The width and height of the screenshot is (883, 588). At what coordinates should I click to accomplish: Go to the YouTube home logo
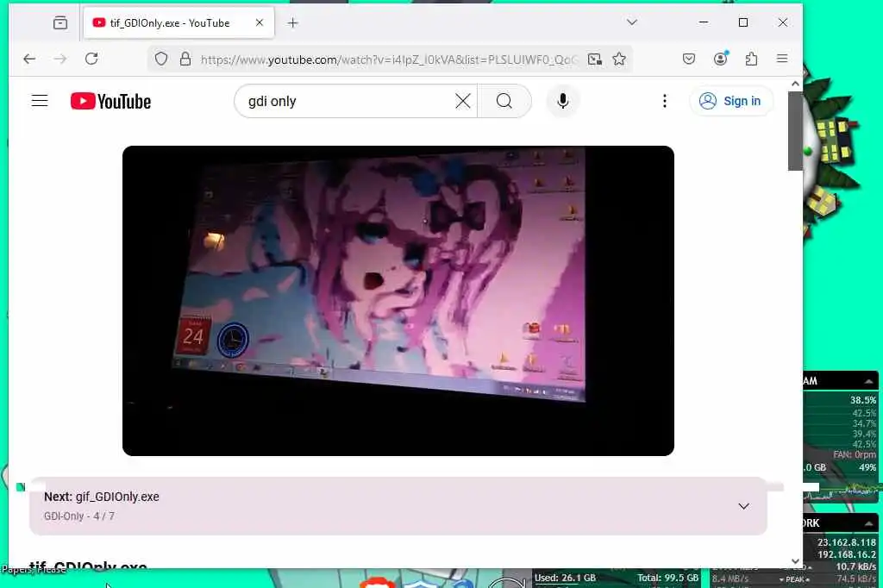point(111,102)
